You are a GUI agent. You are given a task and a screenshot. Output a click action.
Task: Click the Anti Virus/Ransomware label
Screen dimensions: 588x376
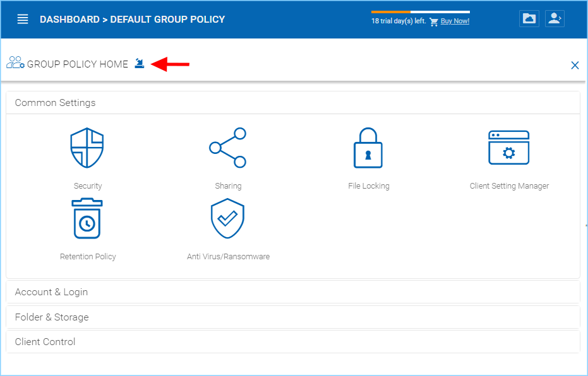[x=229, y=257]
